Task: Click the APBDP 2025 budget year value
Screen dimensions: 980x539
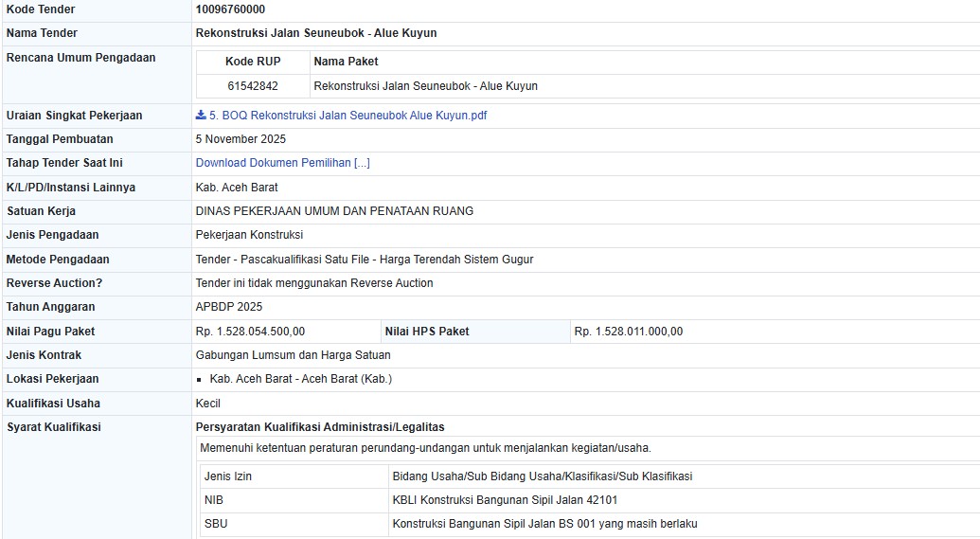Action: [228, 307]
